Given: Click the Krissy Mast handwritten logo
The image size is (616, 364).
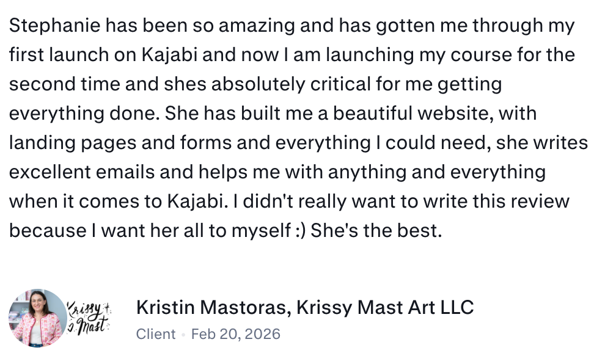Looking at the screenshot, I should 90,318.
